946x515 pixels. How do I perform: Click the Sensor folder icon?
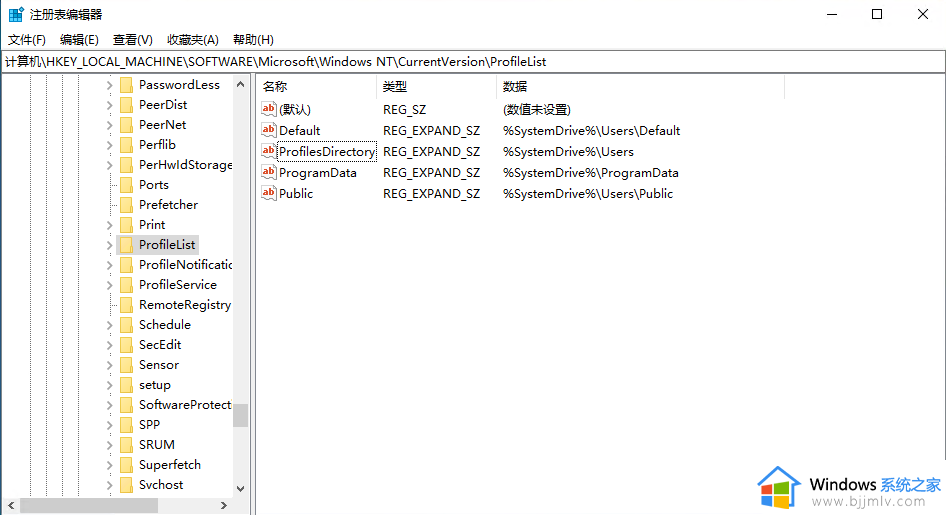point(126,365)
